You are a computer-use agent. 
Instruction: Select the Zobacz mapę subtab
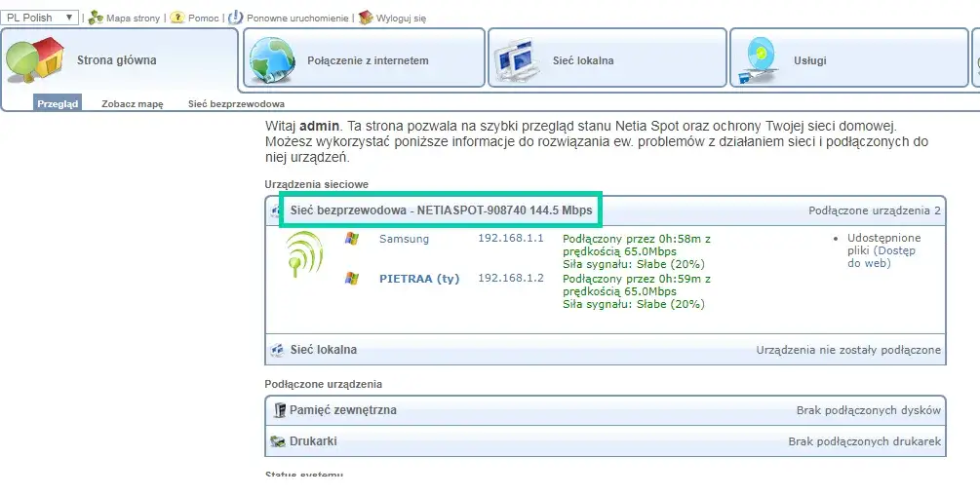coord(133,104)
